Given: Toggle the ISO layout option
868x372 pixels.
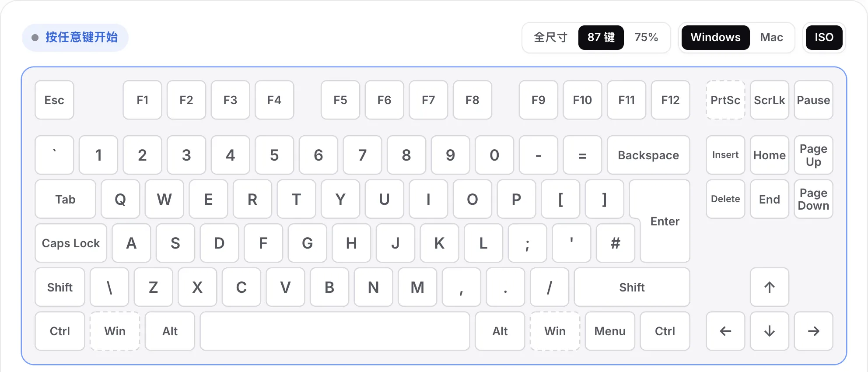Looking at the screenshot, I should click(x=824, y=37).
